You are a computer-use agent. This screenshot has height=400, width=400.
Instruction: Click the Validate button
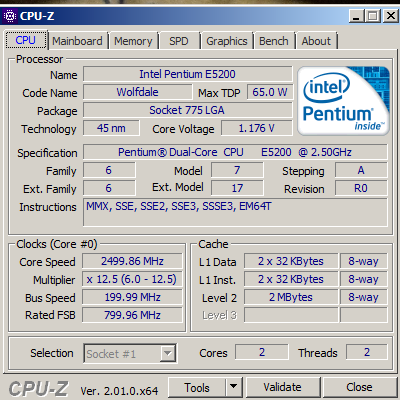283,387
